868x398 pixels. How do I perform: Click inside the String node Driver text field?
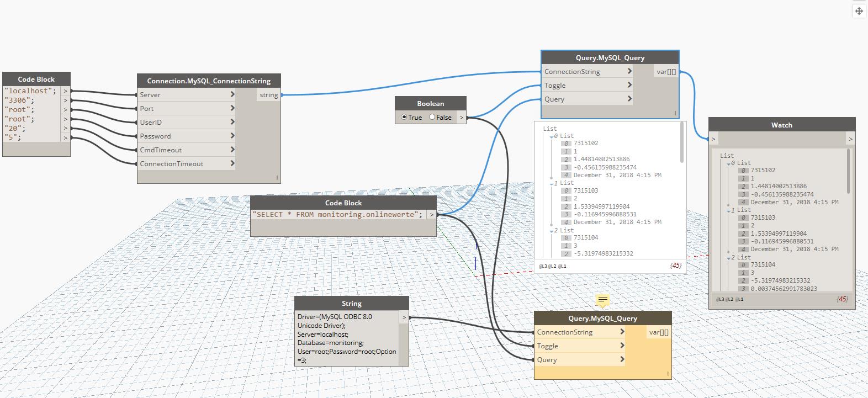pos(347,338)
